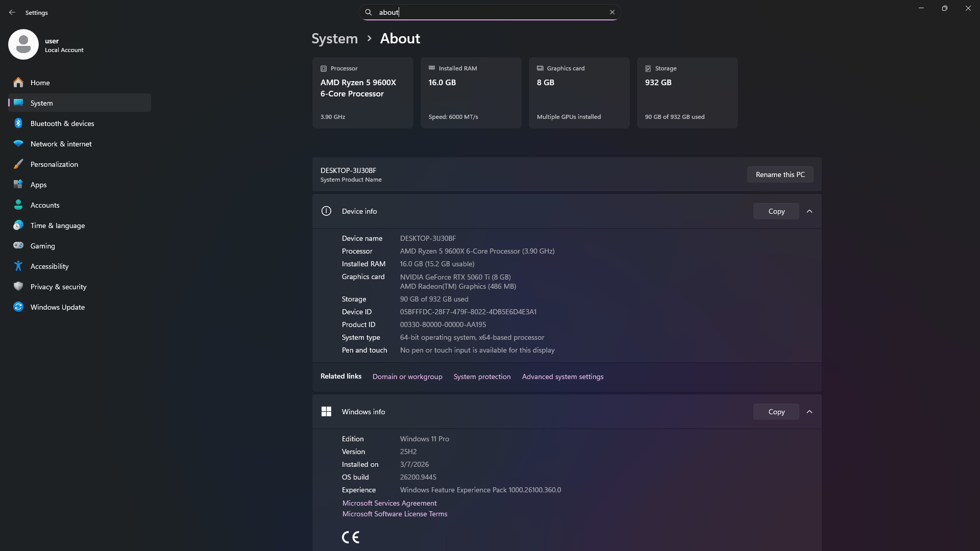This screenshot has width=980, height=551.
Task: Click the Time & language globe icon
Action: [18, 225]
